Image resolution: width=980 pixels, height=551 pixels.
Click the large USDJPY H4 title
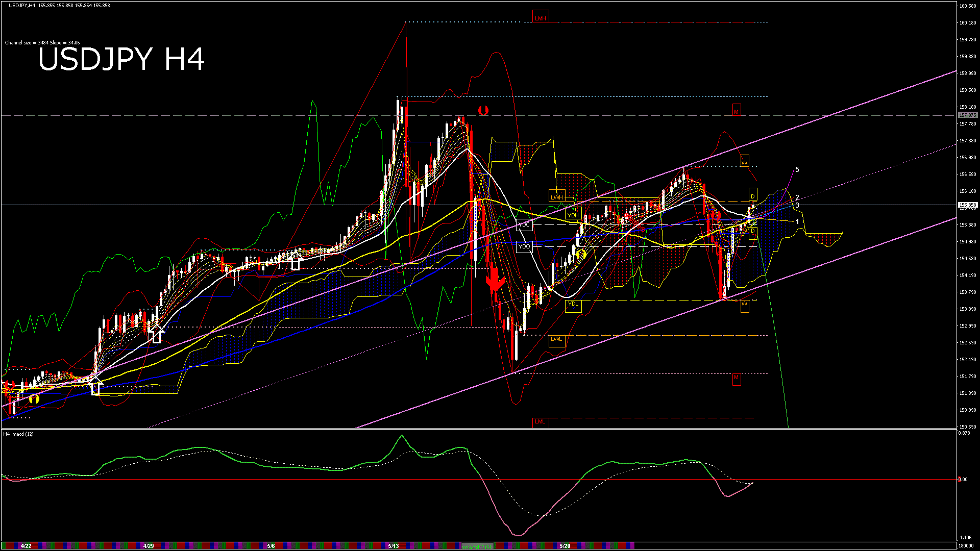121,59
